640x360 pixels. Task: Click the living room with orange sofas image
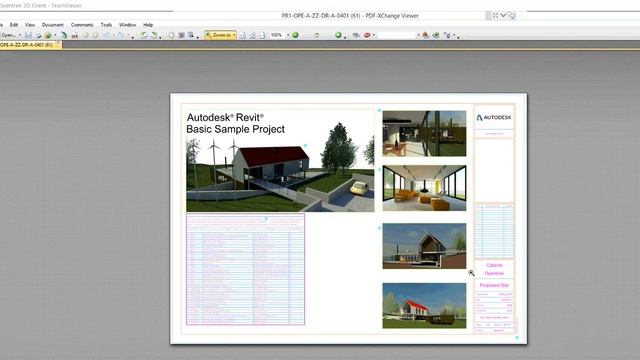pos(424,188)
